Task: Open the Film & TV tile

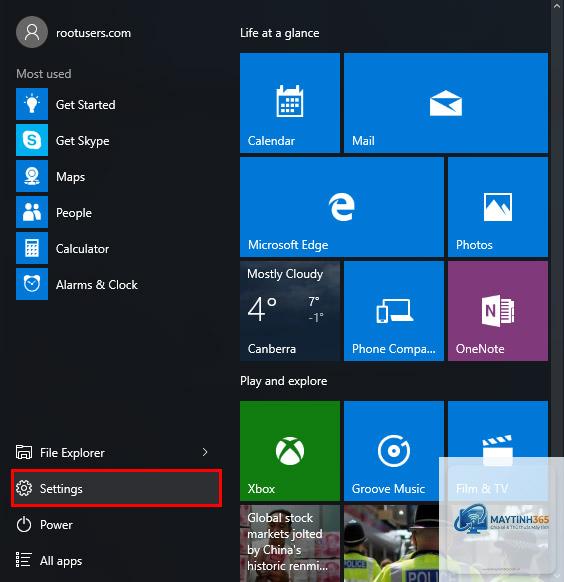Action: coord(498,451)
